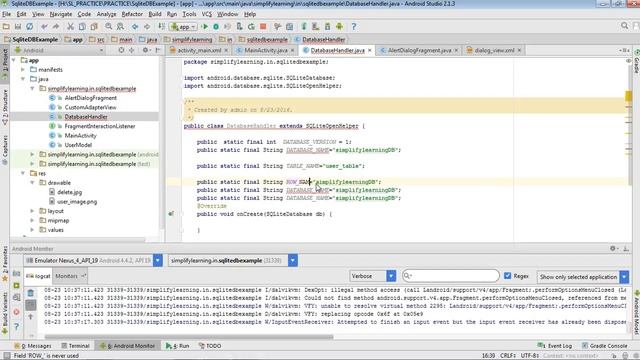Open the Event Log button
This screenshot has width=640, height=360.
[x=555, y=346]
